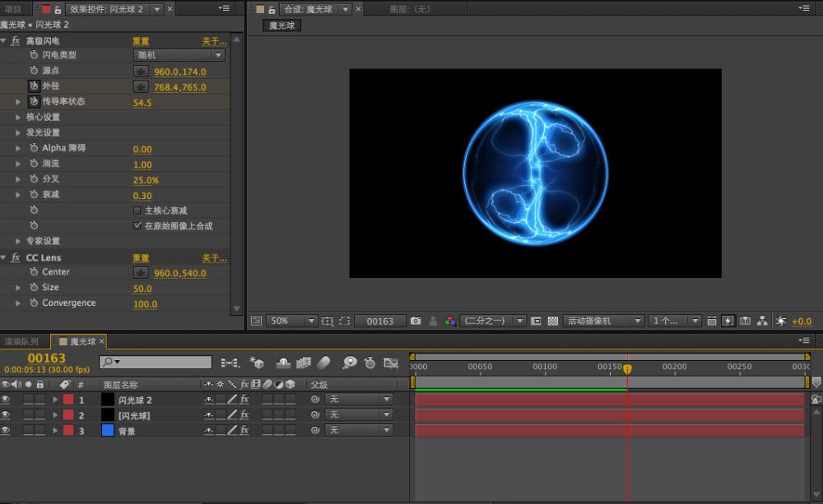
Task: Click the hide shy layers timeline button
Action: (283, 363)
